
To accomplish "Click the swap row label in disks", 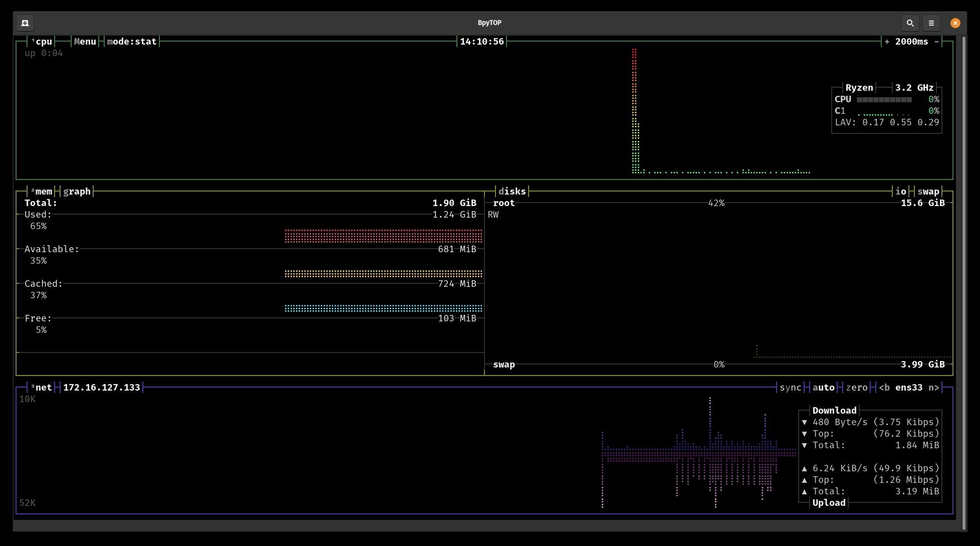I will [504, 365].
